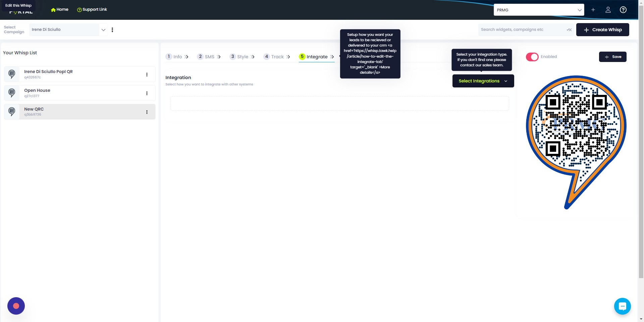Image resolution: width=644 pixels, height=322 pixels.
Task: Click the plus icon beside PRMG dropdown
Action: (x=593, y=10)
